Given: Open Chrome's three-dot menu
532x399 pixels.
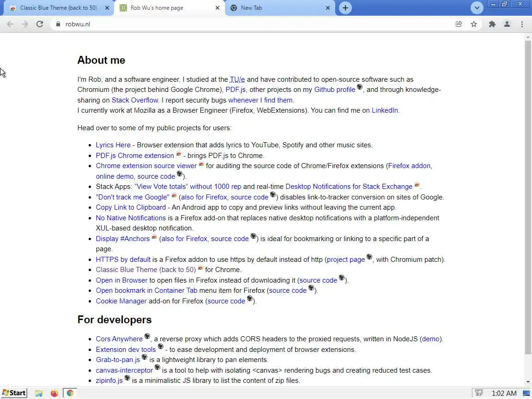Looking at the screenshot, I should pyautogui.click(x=522, y=24).
